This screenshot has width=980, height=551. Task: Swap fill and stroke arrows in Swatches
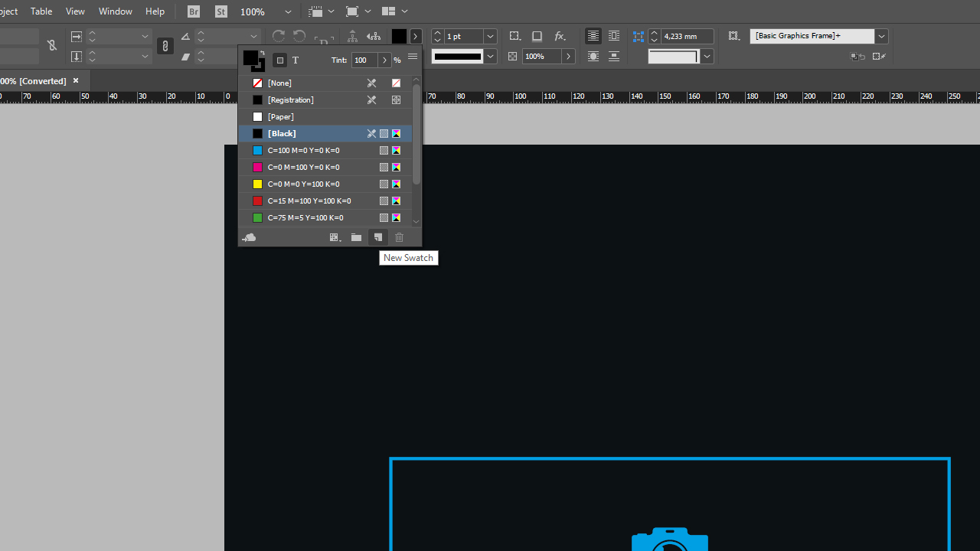262,54
